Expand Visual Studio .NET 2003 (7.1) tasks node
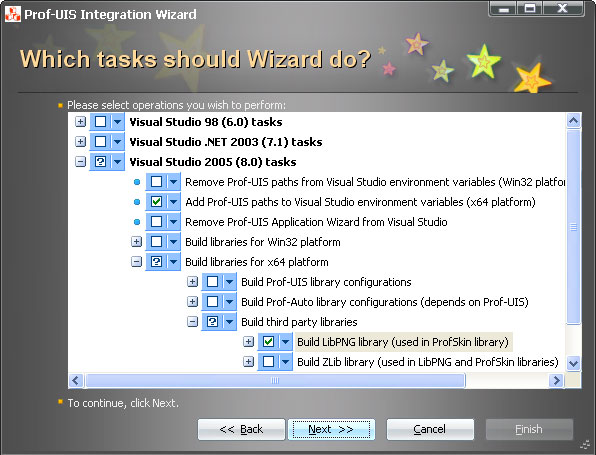This screenshot has height=455, width=596. click(x=80, y=142)
